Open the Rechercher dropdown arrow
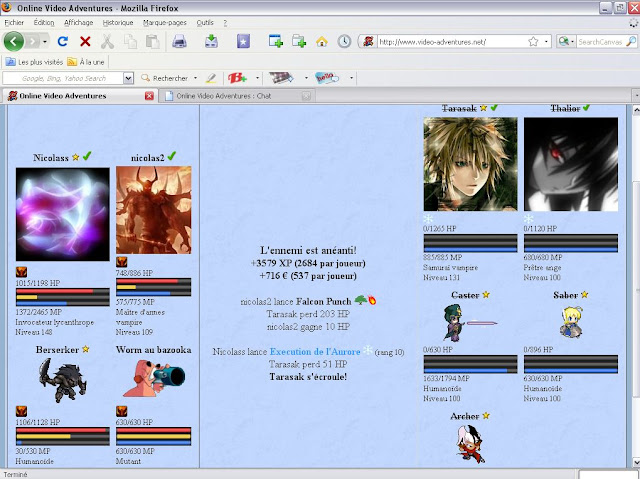640x479 pixels. coord(196,78)
